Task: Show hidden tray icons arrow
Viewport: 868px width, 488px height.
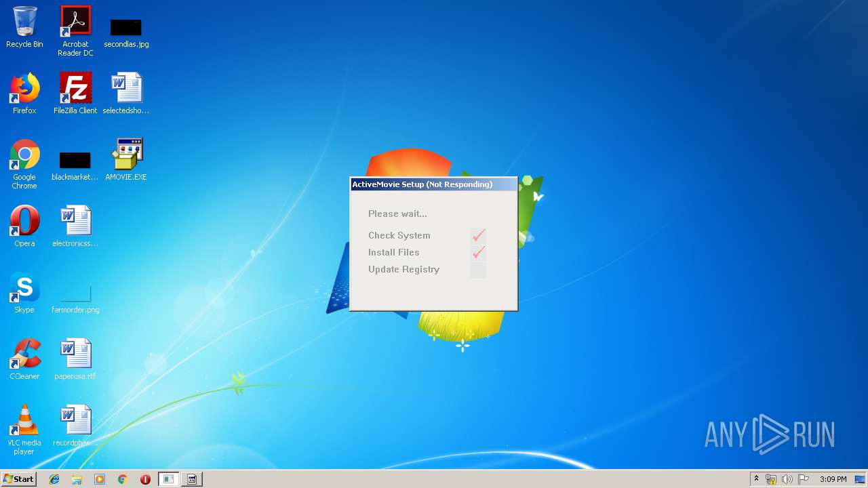Action: tap(756, 479)
